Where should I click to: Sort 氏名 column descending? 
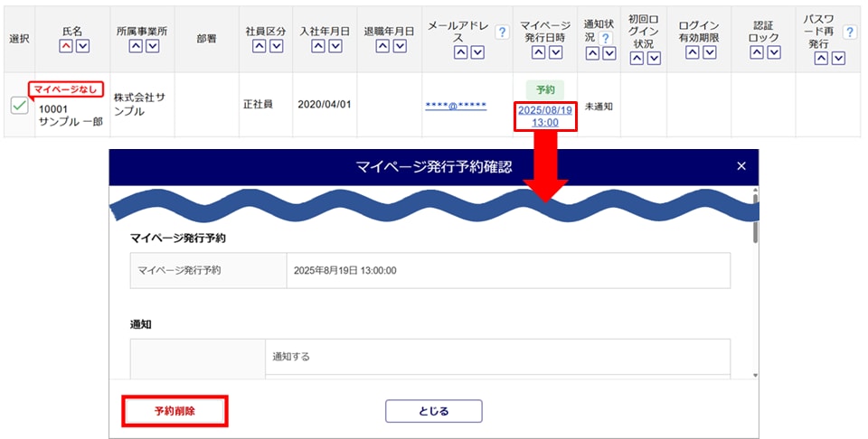pyautogui.click(x=82, y=46)
